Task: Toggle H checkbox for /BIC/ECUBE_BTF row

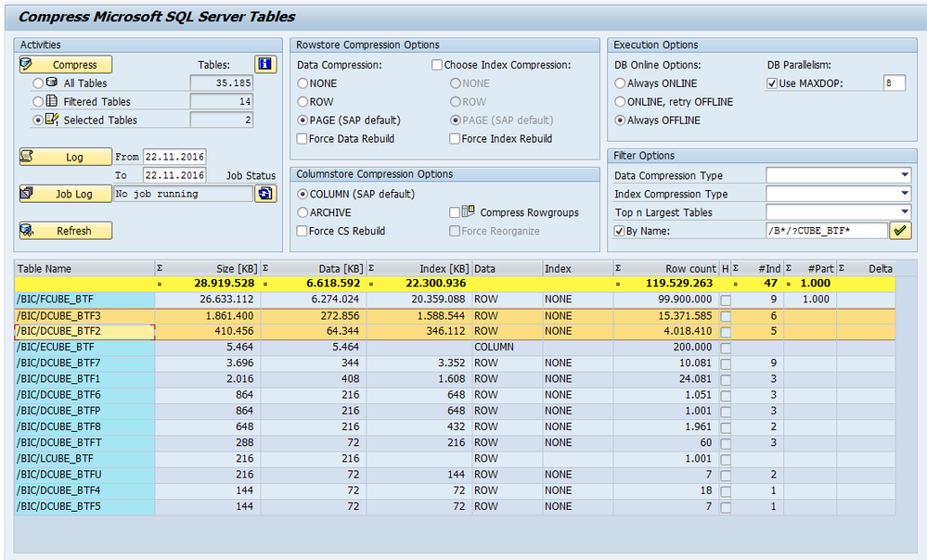Action: [x=726, y=348]
